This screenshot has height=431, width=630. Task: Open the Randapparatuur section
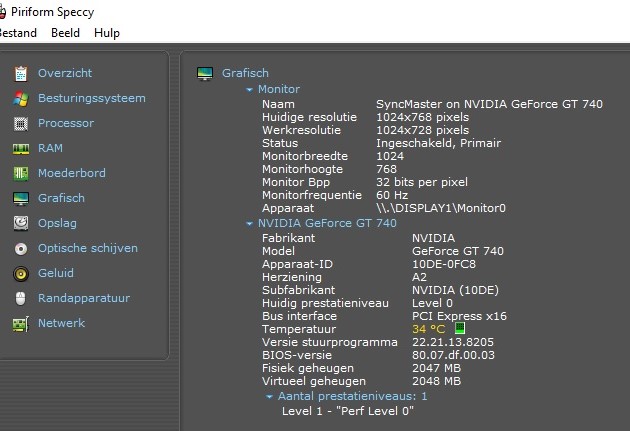coord(84,298)
